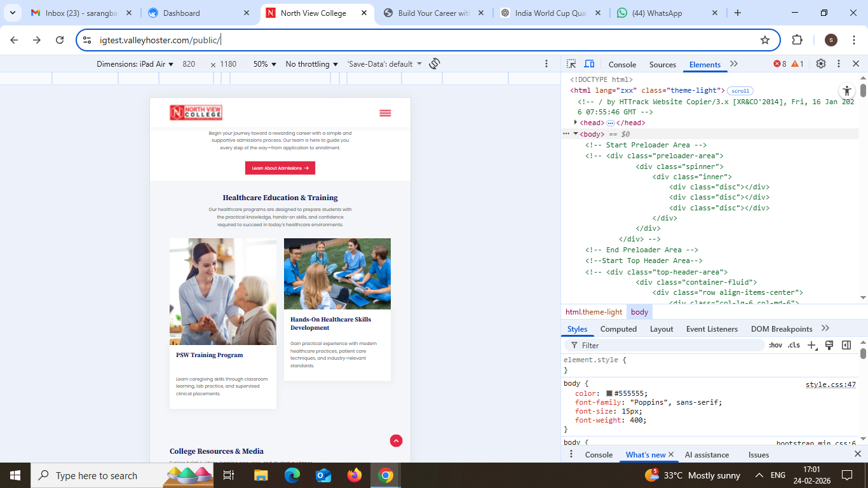The height and width of the screenshot is (488, 868).
Task: Select the html.theme-light breadcrumb
Action: (x=594, y=312)
